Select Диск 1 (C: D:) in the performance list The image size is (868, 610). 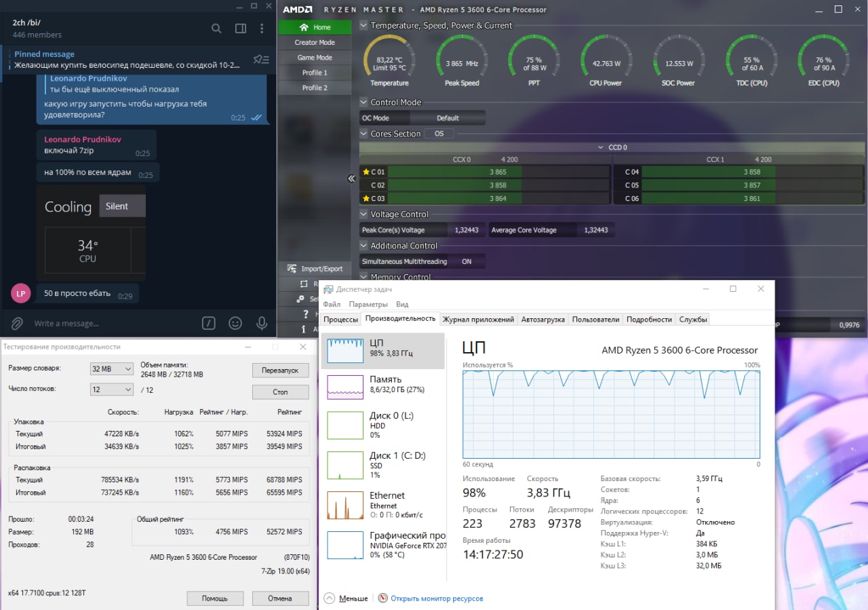click(x=383, y=465)
